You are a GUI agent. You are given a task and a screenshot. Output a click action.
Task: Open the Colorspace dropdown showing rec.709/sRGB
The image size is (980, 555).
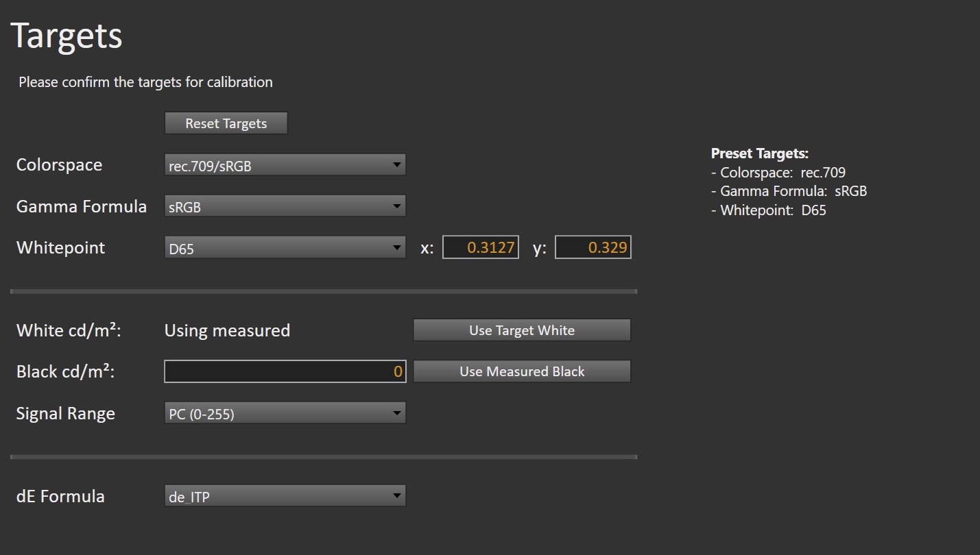285,165
